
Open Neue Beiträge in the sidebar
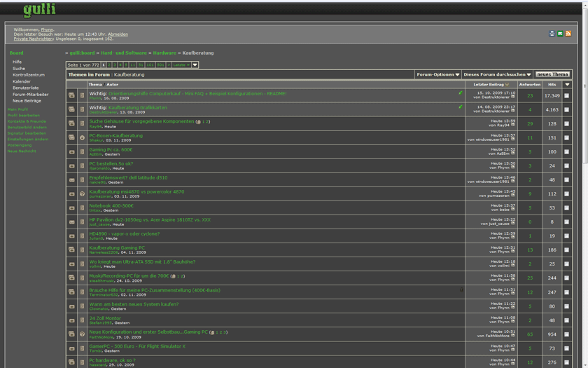point(27,101)
